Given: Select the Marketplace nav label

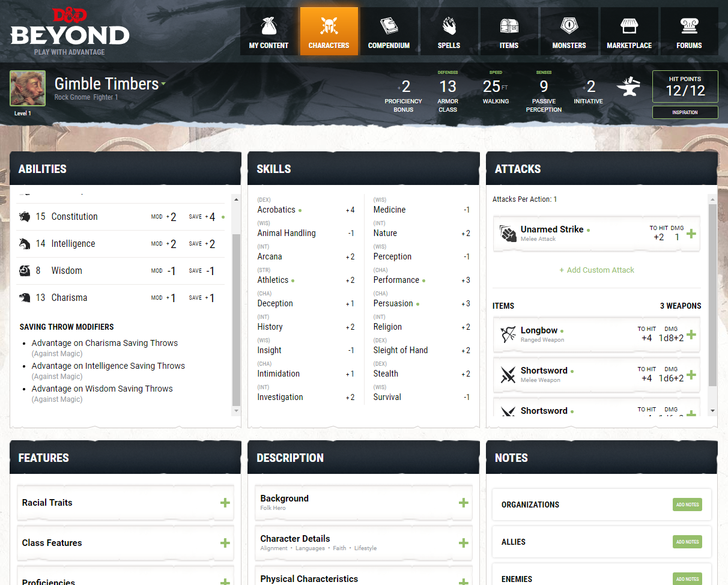Looking at the screenshot, I should click(629, 46).
